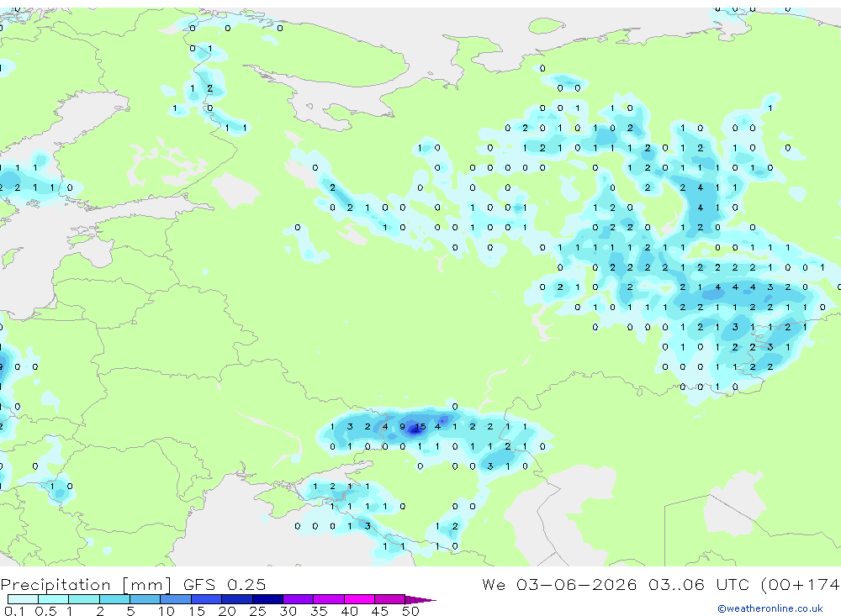Open the weatheronline.co.uk copyright link

coord(770,608)
